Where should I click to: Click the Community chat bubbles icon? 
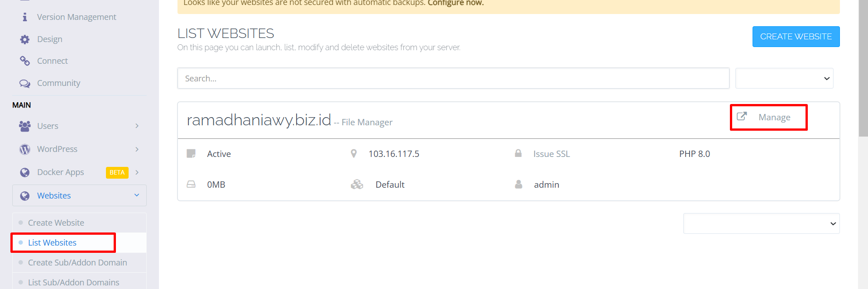[25, 83]
